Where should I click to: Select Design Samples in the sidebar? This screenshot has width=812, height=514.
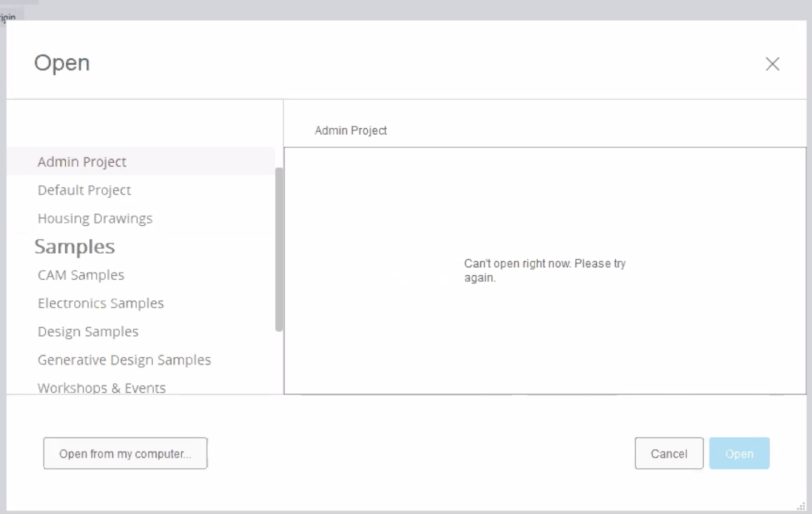(88, 331)
